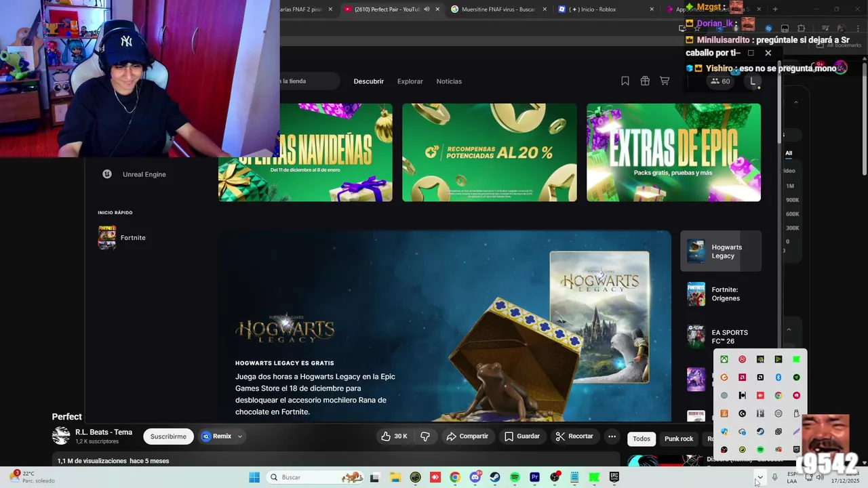Open Epic Games Launcher from the taskbar

pyautogui.click(x=614, y=477)
